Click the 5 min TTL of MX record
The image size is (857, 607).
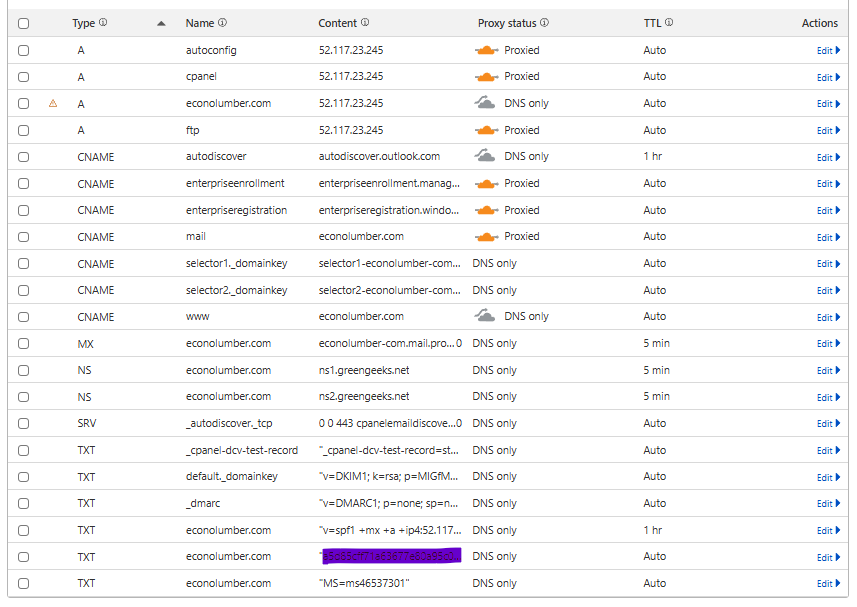tap(656, 343)
